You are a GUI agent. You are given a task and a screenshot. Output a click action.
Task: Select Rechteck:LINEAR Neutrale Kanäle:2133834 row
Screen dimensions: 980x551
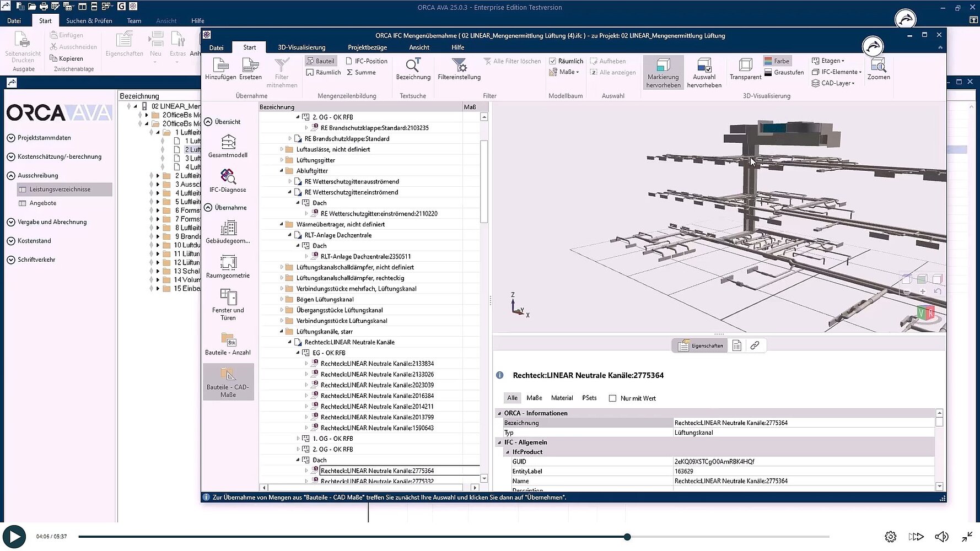pyautogui.click(x=377, y=364)
